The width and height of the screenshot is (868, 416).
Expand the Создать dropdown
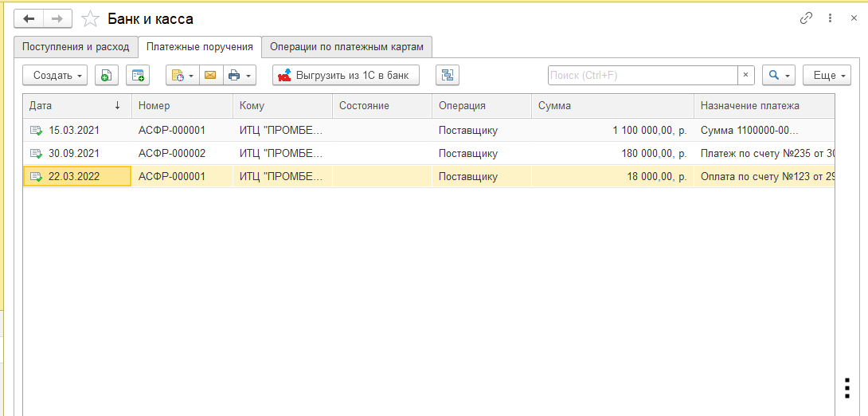click(x=55, y=76)
